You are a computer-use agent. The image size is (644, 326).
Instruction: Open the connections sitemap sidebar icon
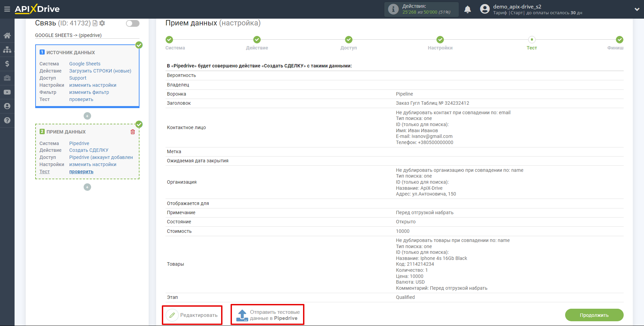(x=7, y=49)
